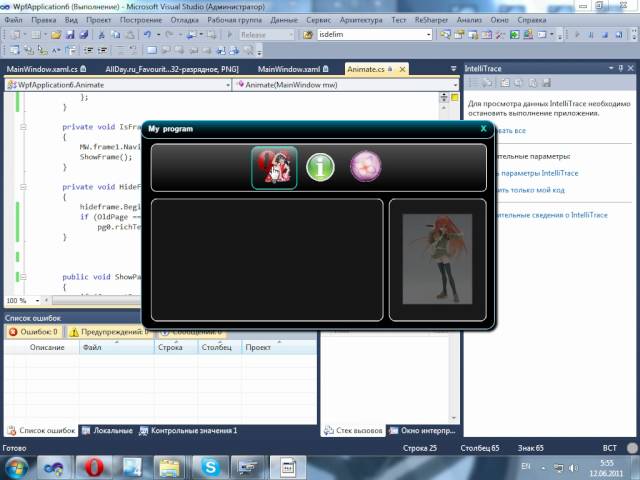The image size is (640, 480).
Task: Click the Windows Start button
Action: pos(16,467)
